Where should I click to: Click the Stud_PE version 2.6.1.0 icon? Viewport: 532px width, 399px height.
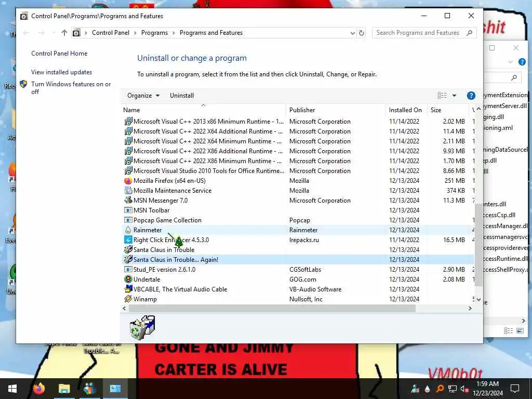128,270
